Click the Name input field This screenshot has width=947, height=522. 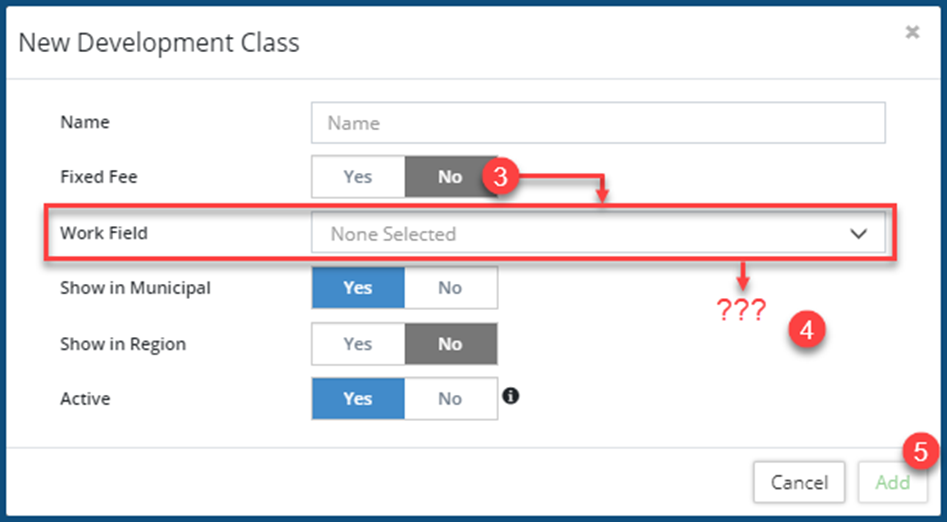(597, 124)
